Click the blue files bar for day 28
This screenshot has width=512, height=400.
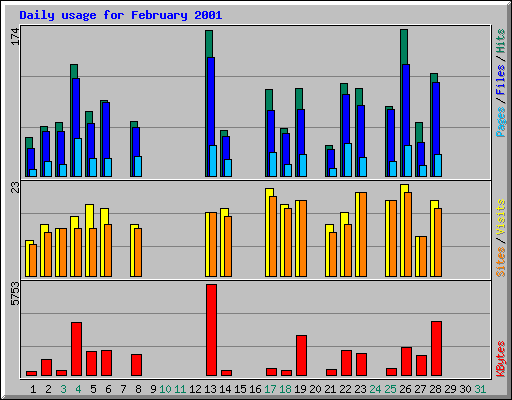click(x=436, y=118)
